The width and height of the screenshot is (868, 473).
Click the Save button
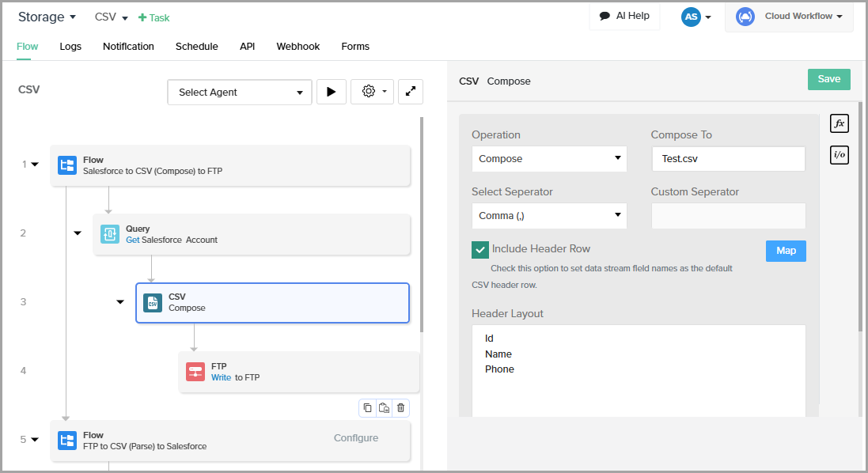(828, 79)
